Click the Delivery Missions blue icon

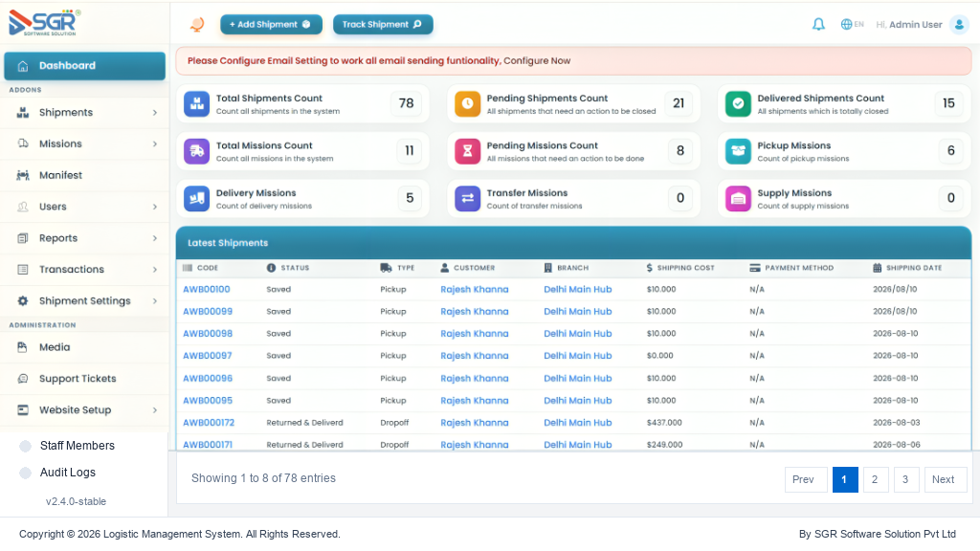click(x=197, y=199)
